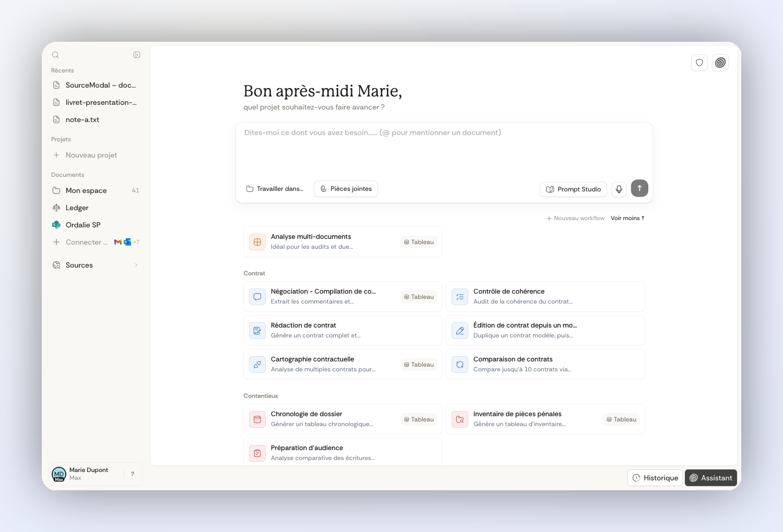Open recent file livret-presentation-...

(96, 102)
